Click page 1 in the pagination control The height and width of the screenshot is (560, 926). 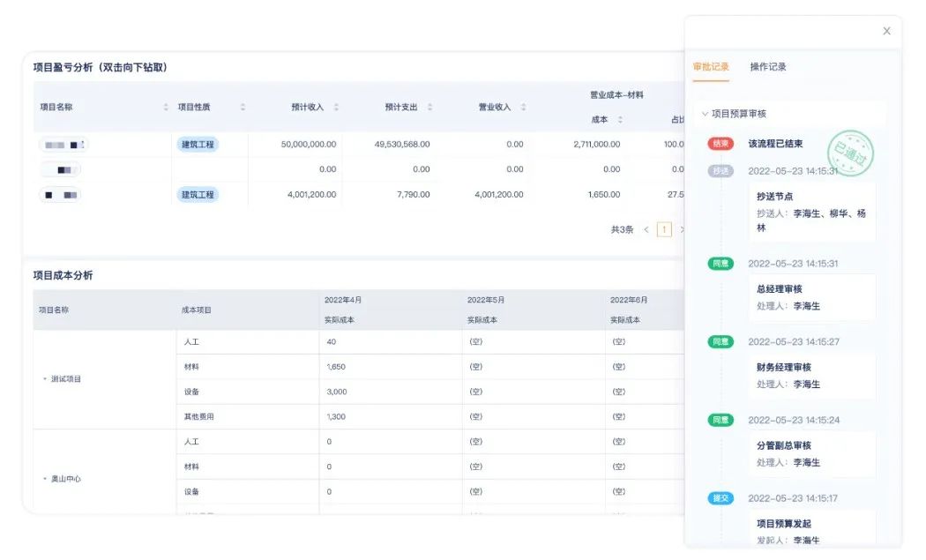pos(663,228)
